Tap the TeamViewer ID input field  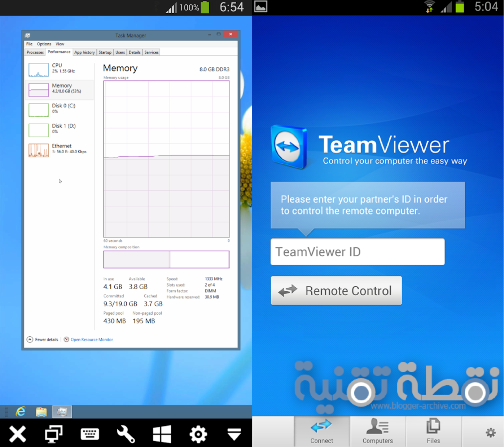(358, 252)
